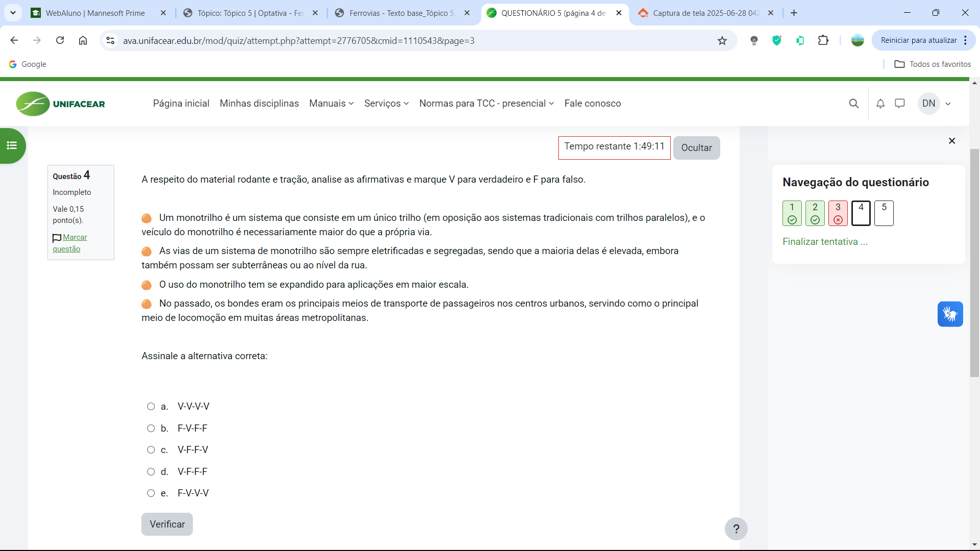Reload the current page
Viewport: 980px width, 551px height.
(x=60, y=40)
